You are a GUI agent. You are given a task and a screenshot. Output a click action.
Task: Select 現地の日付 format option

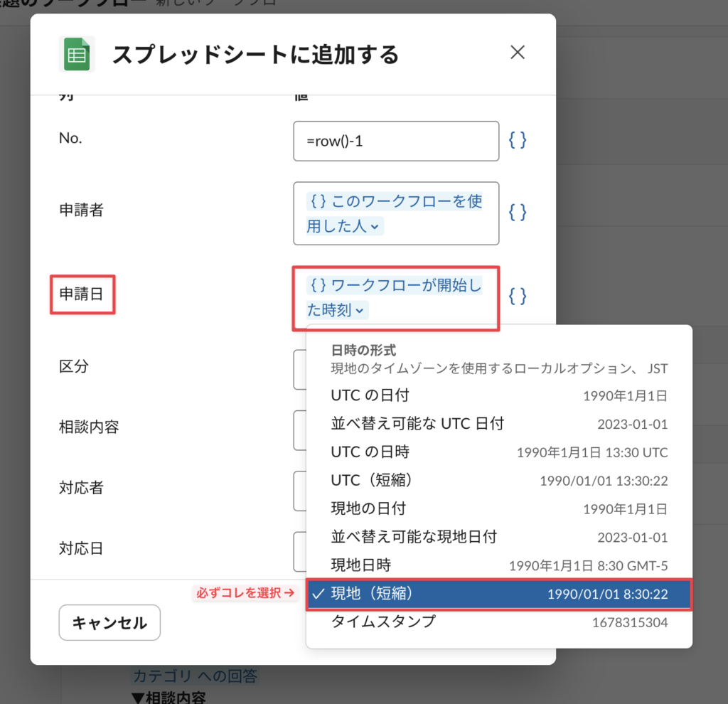pyautogui.click(x=498, y=509)
